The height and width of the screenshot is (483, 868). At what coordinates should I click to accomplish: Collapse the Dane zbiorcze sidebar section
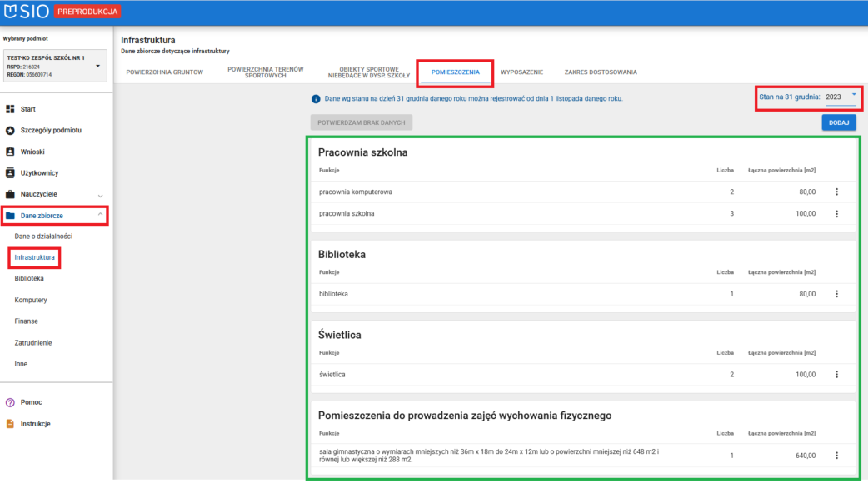point(101,216)
